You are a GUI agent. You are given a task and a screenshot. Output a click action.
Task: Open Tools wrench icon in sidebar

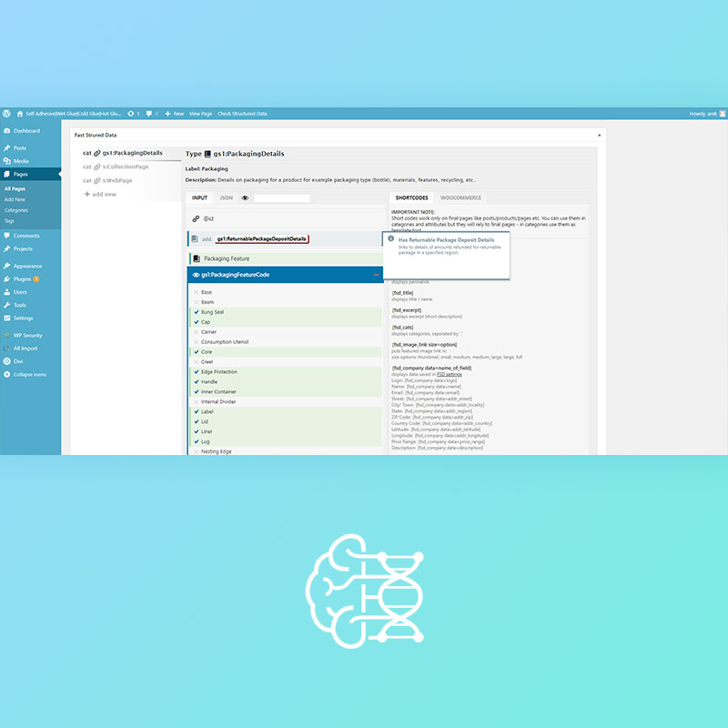coord(7,305)
